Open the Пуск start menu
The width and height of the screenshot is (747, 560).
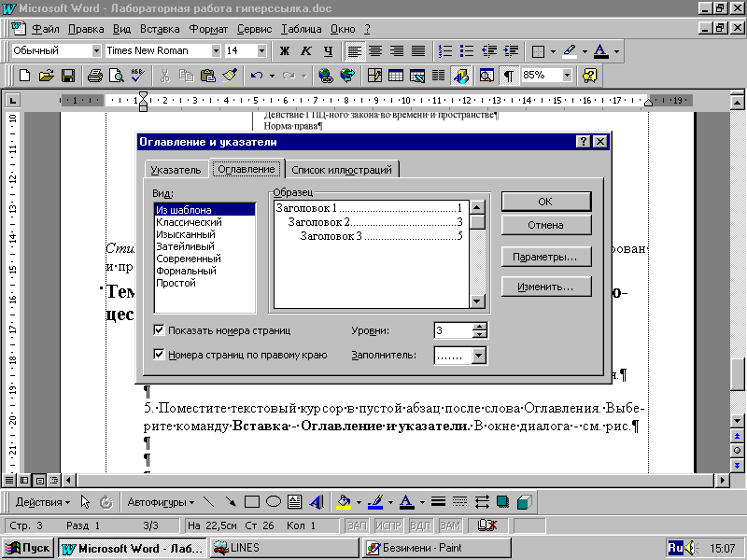click(x=29, y=548)
